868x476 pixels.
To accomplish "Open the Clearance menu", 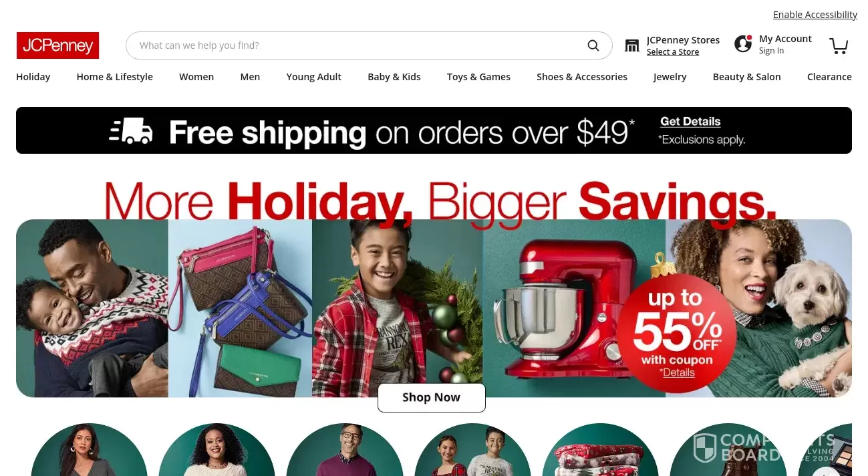I will pyautogui.click(x=829, y=77).
